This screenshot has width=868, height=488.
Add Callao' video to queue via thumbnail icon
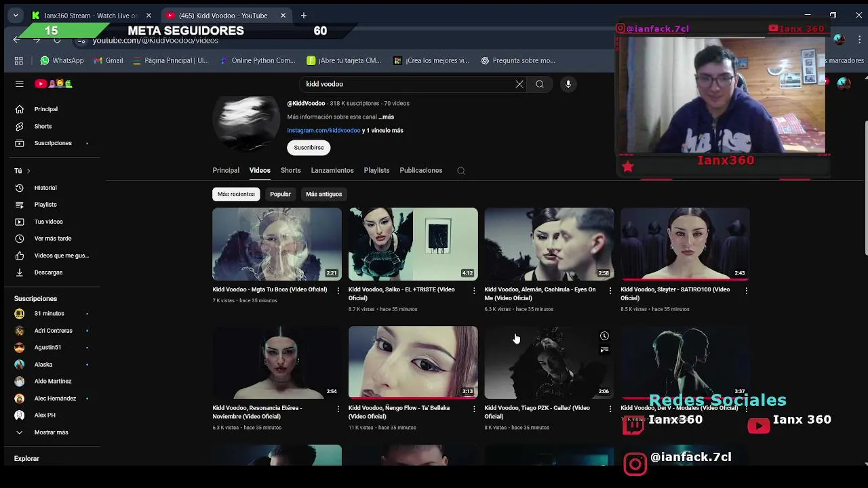[604, 350]
